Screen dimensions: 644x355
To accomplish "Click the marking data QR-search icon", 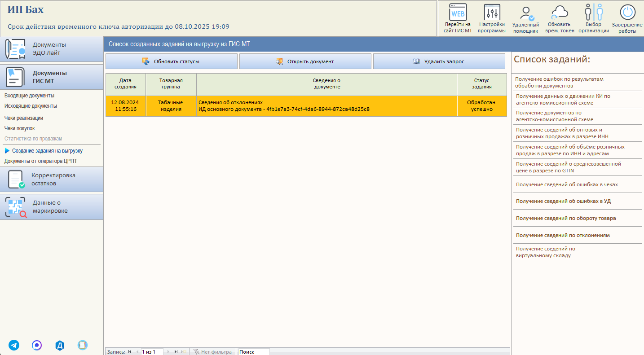I will 16,207.
